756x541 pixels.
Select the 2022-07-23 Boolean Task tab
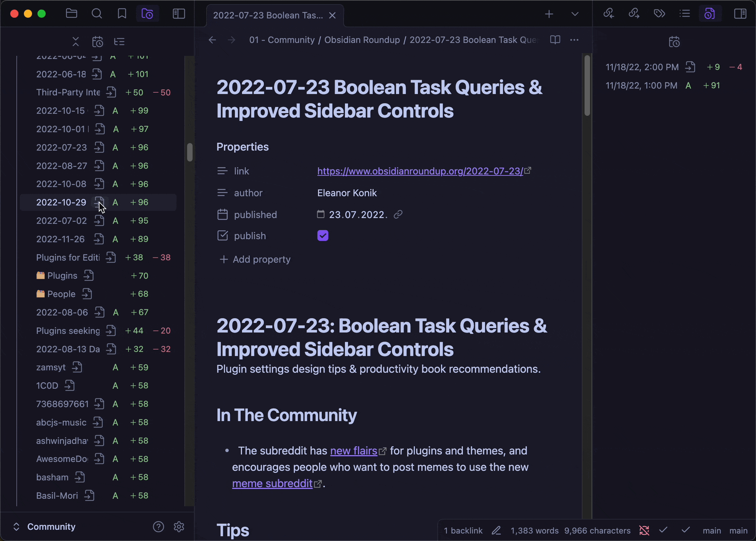click(268, 15)
